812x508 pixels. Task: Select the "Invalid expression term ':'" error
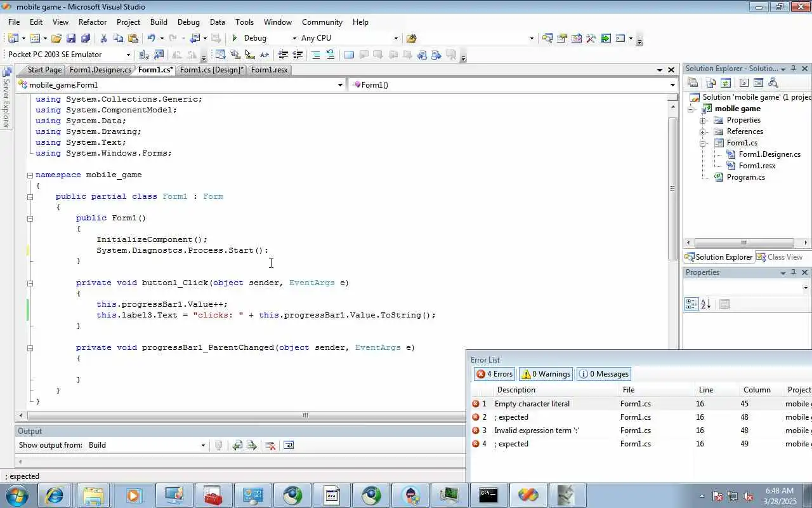641,431
